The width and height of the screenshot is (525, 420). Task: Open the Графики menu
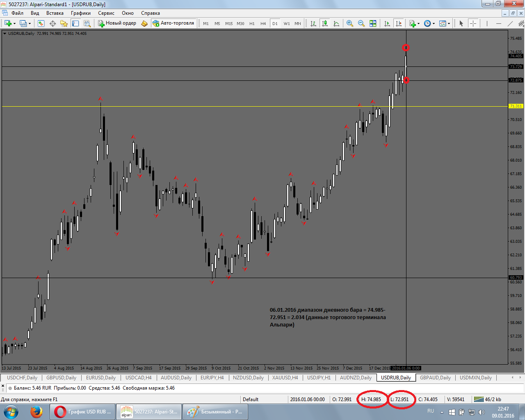pyautogui.click(x=81, y=13)
